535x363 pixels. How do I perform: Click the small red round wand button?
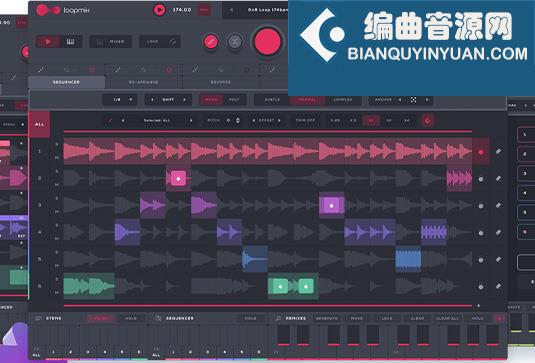click(211, 42)
